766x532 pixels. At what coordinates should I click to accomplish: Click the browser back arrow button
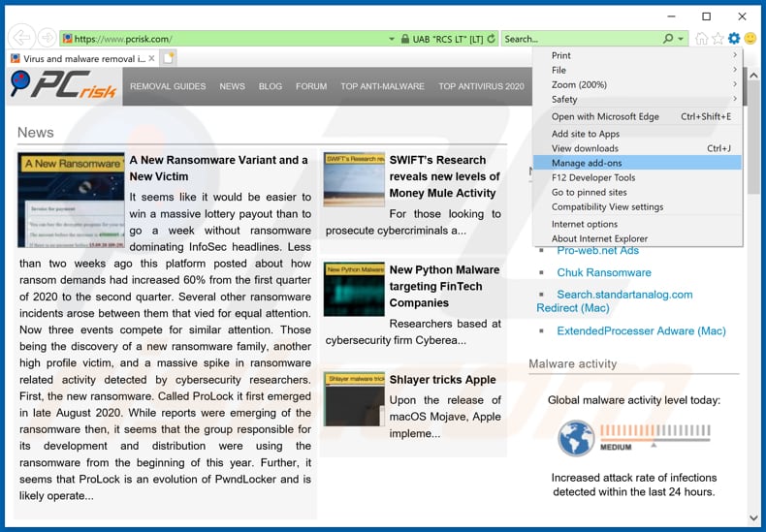coord(20,38)
